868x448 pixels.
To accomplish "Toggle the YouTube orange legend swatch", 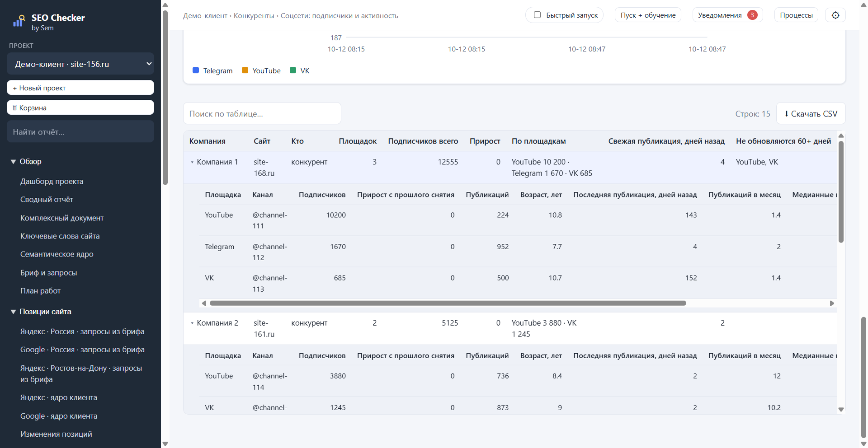I will coord(245,70).
